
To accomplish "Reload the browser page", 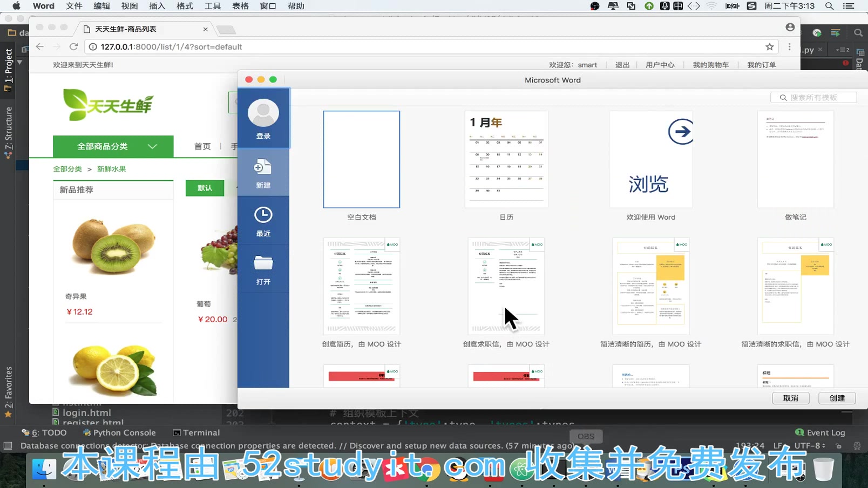I will [x=74, y=47].
